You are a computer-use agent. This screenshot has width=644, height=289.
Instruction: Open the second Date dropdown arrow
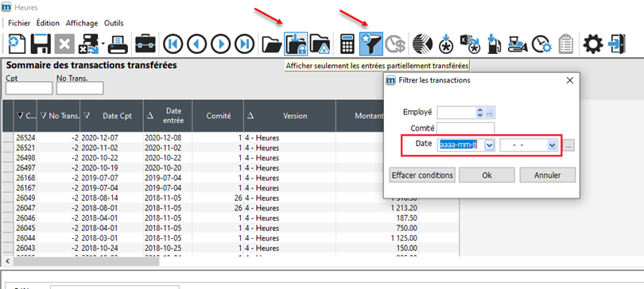point(552,144)
